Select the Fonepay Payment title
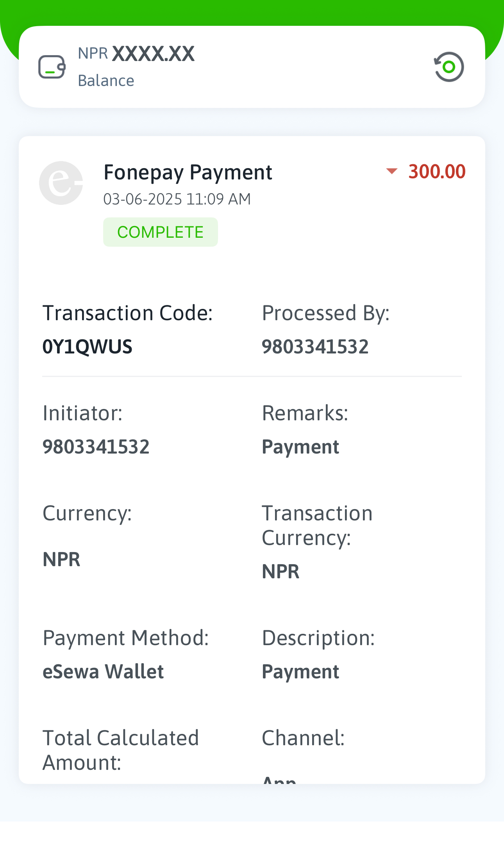This screenshot has height=843, width=504. click(x=188, y=172)
